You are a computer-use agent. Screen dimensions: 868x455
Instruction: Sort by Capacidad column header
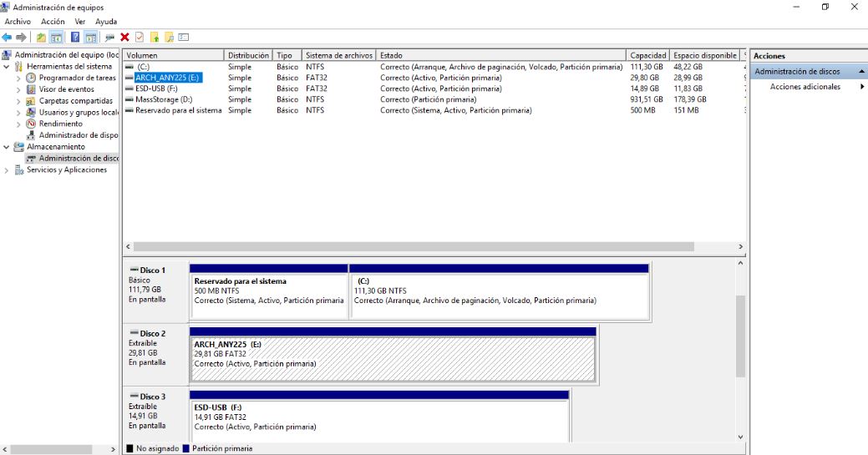point(648,56)
